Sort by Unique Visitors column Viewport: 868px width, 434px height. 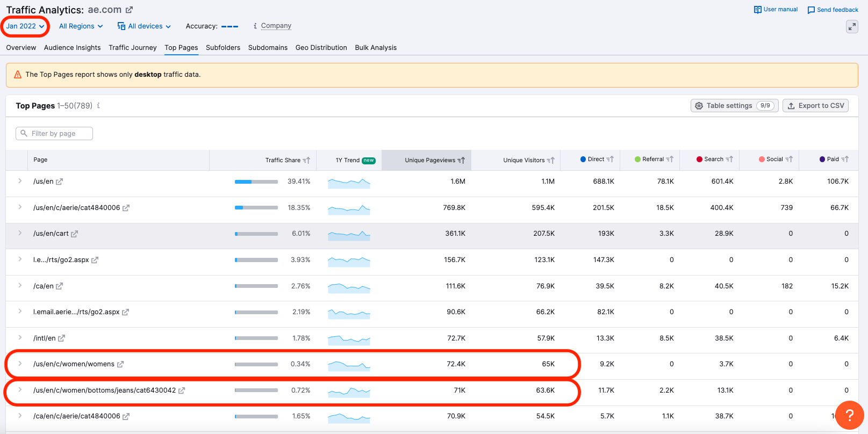point(529,160)
